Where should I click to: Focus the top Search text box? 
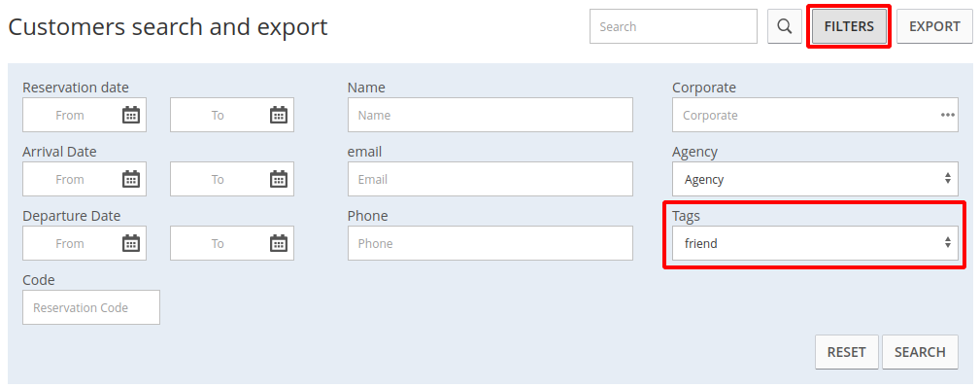click(673, 26)
